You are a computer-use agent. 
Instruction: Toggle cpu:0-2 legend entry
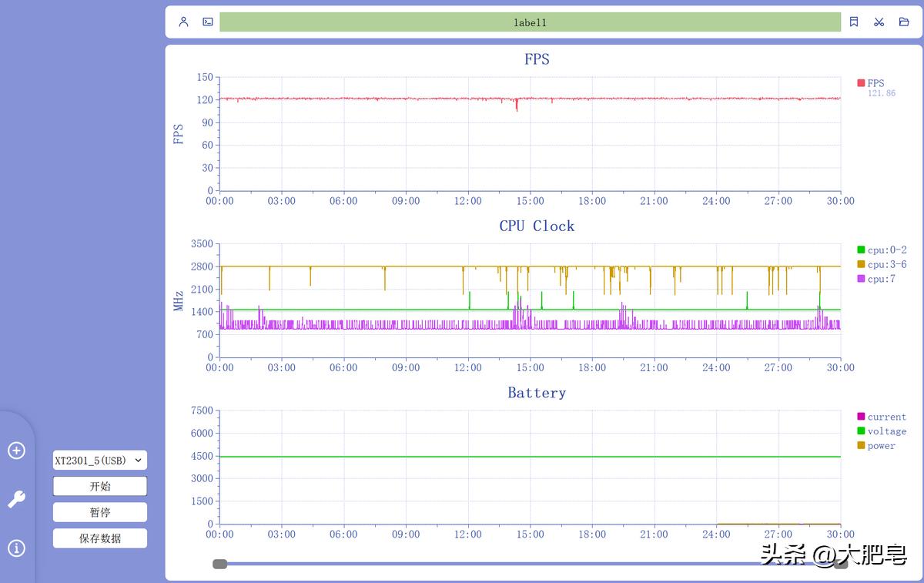coord(882,250)
